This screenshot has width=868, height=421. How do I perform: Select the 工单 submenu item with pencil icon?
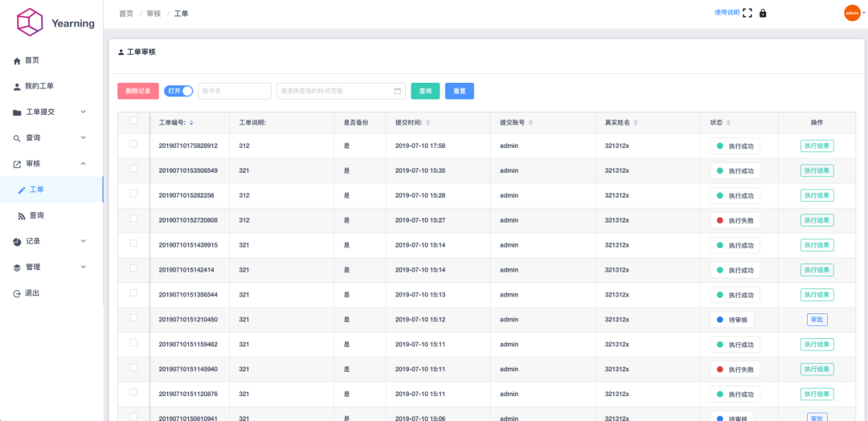click(x=51, y=189)
